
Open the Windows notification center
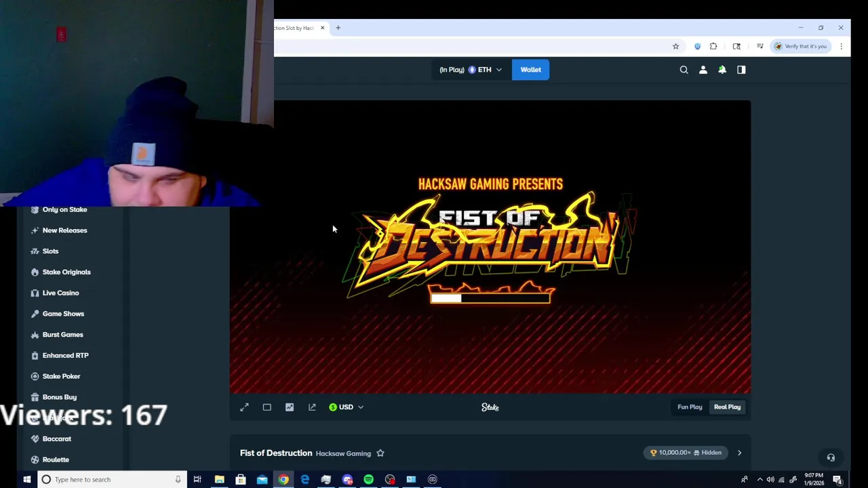pyautogui.click(x=837, y=479)
